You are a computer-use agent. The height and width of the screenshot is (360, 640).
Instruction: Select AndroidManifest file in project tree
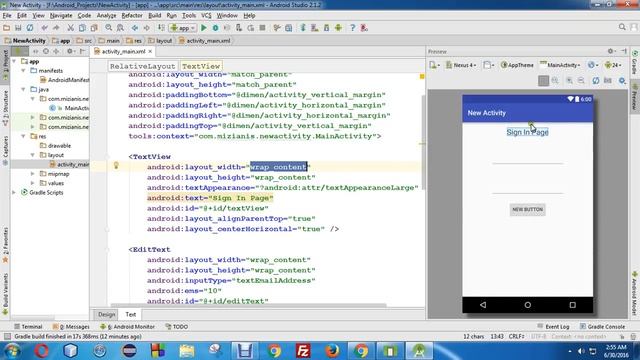[x=64, y=80]
